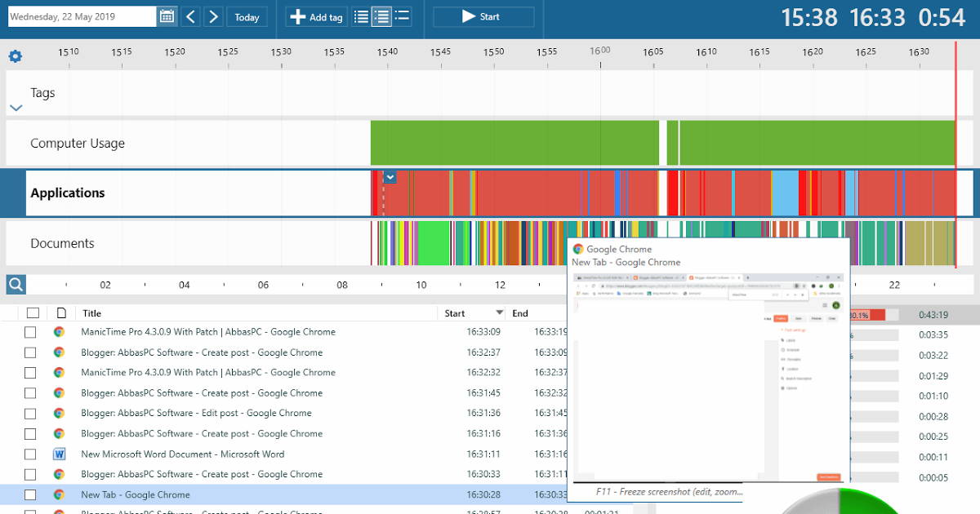
Task: Click the selection start time 15:38
Action: pyautogui.click(x=809, y=17)
